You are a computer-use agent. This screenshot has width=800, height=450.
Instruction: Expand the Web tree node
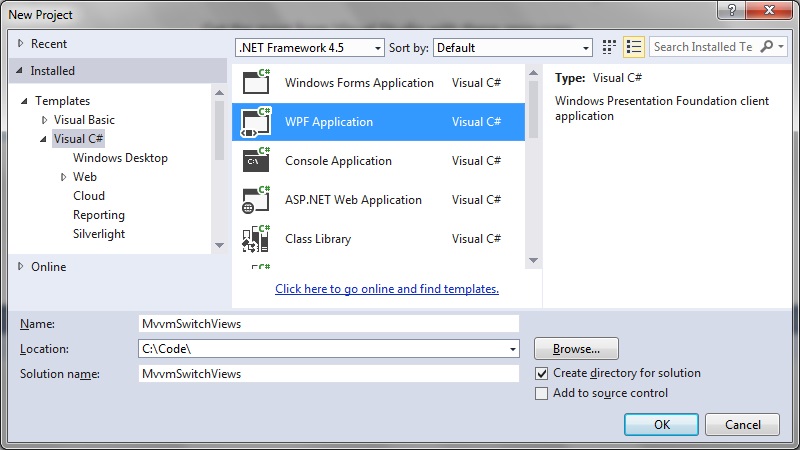(63, 177)
